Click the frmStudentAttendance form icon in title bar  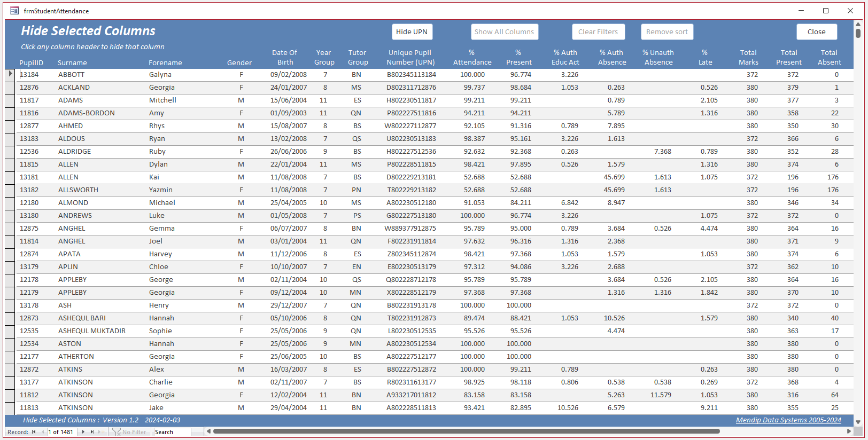point(14,11)
